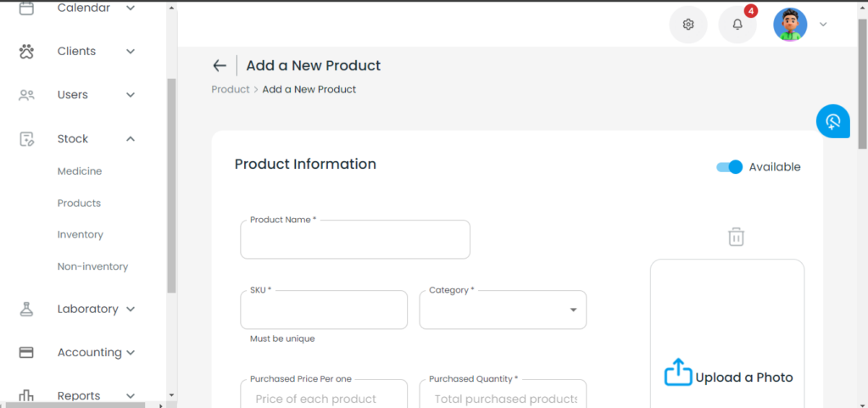Expand the Users menu chevron
The height and width of the screenshot is (408, 868).
coord(131,95)
